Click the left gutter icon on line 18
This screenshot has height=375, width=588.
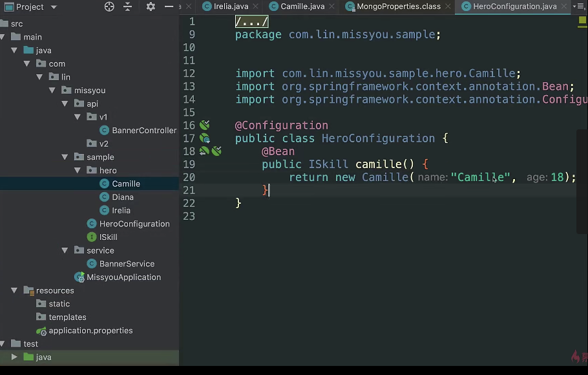pyautogui.click(x=204, y=151)
